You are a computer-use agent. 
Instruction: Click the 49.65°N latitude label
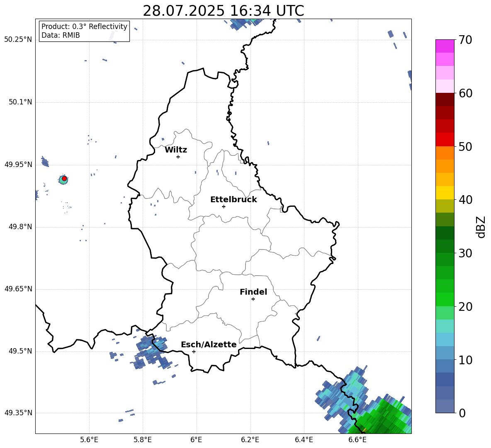18,289
